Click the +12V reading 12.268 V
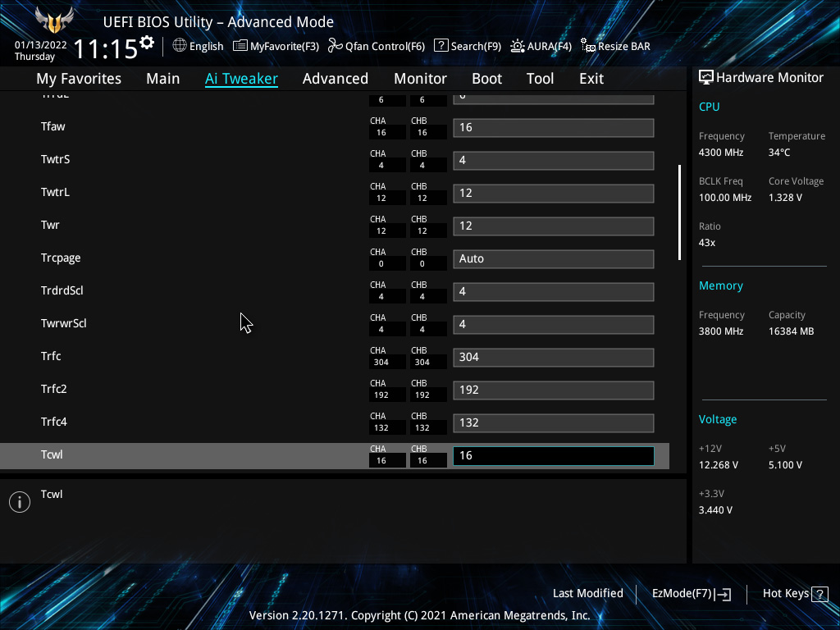This screenshot has width=840, height=630. point(719,465)
